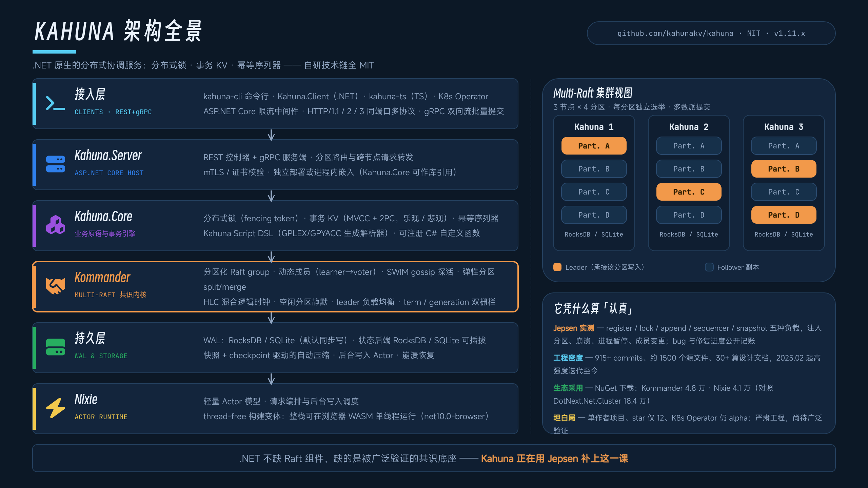868x488 pixels.
Task: Click the footer text Kahuna 正在用 Jepsen 补上这一课
Action: point(555,458)
